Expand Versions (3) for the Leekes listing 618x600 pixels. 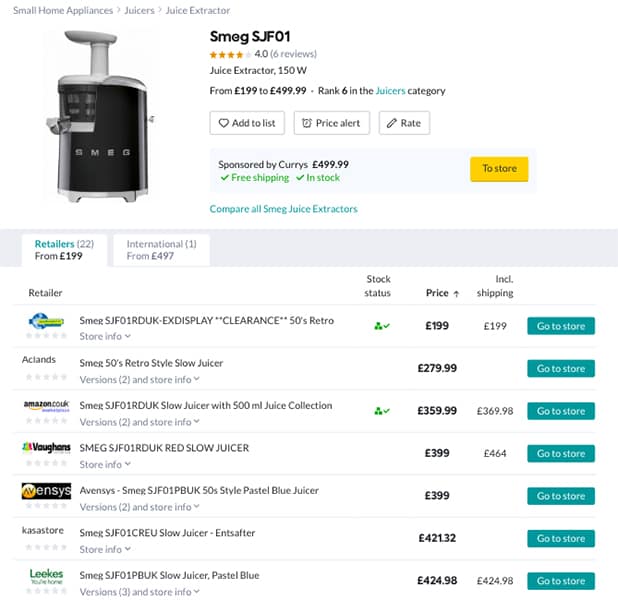(139, 592)
